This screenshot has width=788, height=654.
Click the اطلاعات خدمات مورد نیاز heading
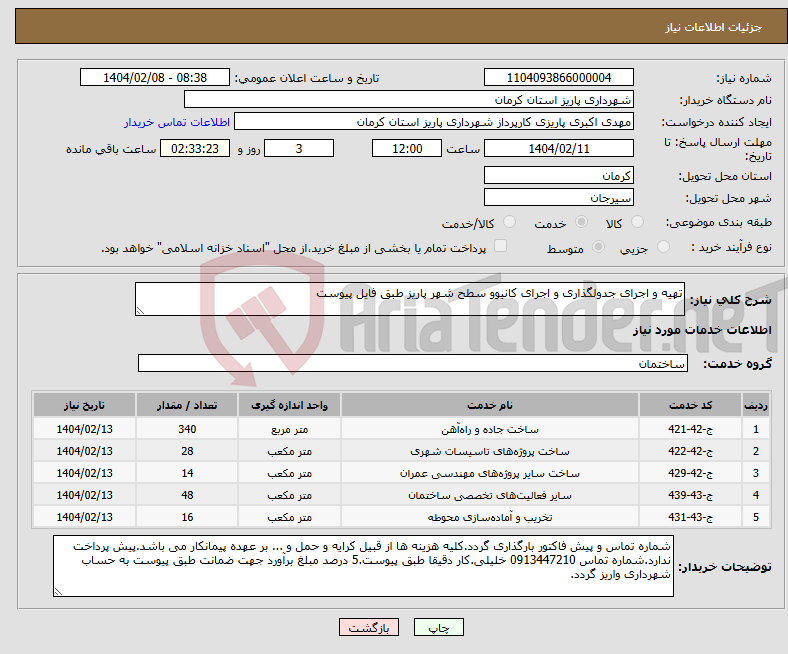point(702,330)
